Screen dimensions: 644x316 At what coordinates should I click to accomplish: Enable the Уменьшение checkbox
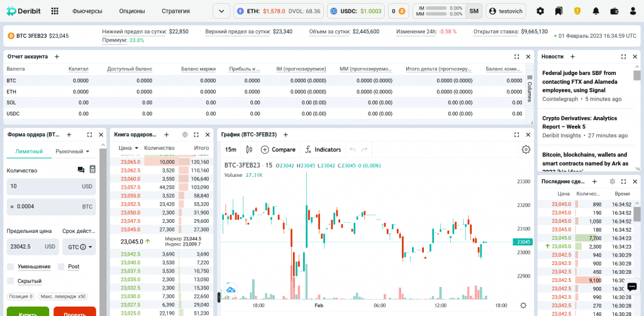(11, 266)
